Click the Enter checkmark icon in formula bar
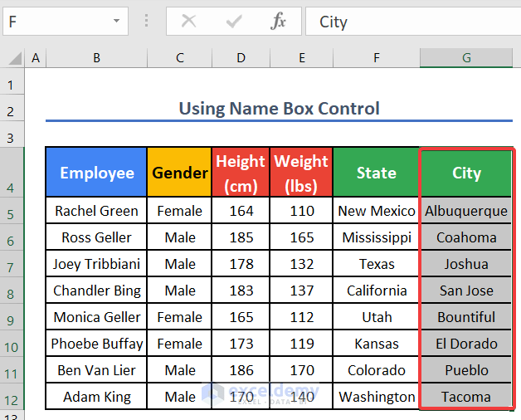The width and height of the screenshot is (521, 420). pos(234,22)
